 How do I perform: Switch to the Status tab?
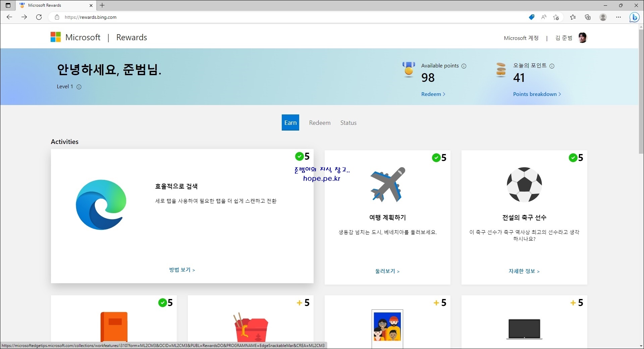[348, 123]
